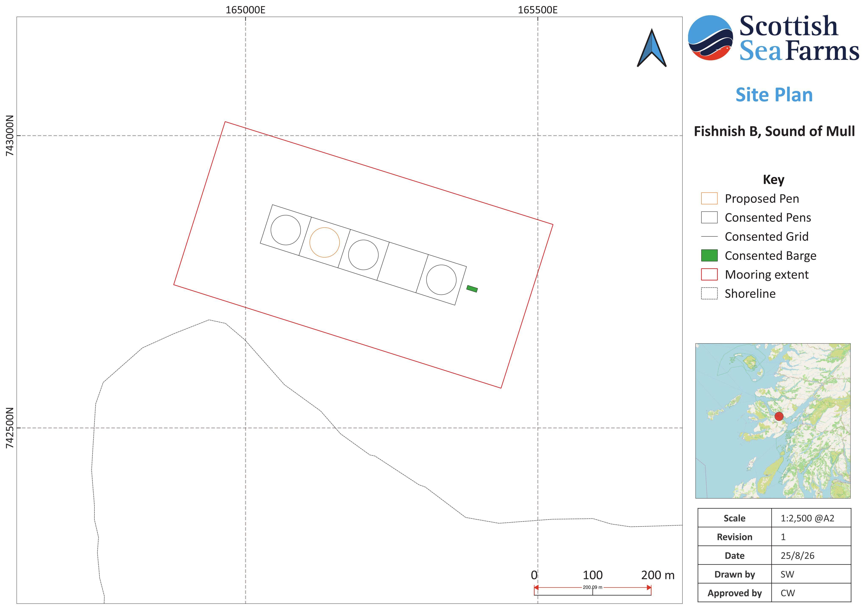Click the '742500N' northing label
This screenshot has width=868, height=614.
click(10, 428)
